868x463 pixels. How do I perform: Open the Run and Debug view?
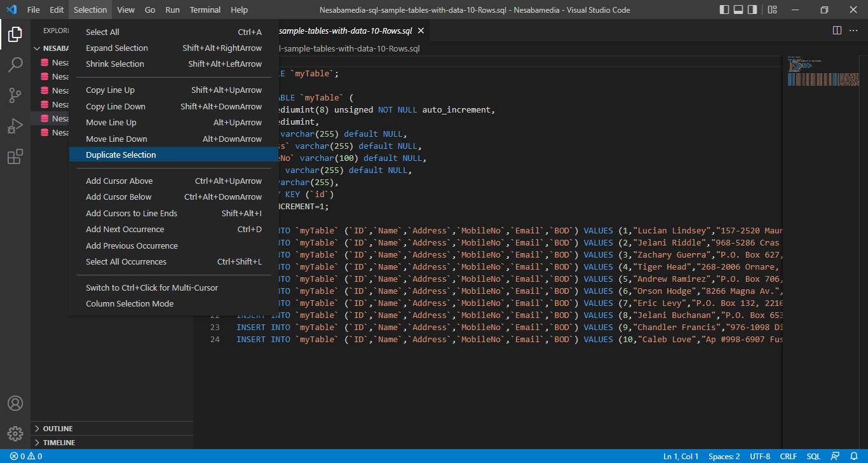tap(15, 126)
